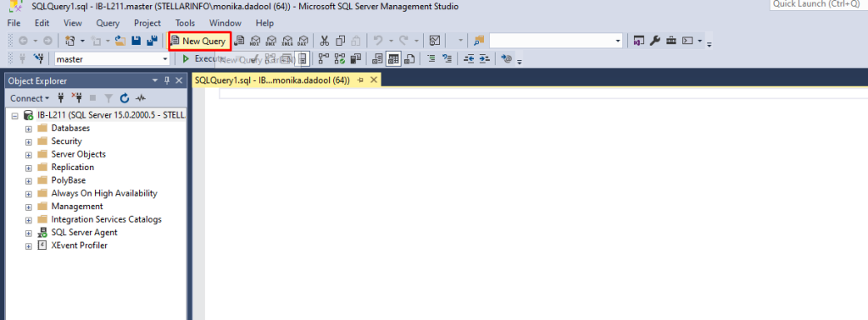The width and height of the screenshot is (868, 320).
Task: Toggle auto-hide pin on Object Explorer
Action: 167,80
